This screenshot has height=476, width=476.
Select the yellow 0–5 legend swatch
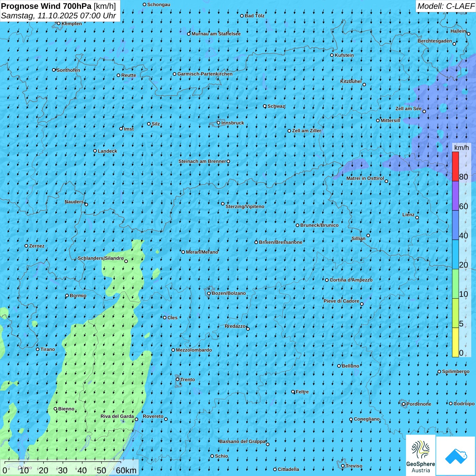click(x=455, y=342)
